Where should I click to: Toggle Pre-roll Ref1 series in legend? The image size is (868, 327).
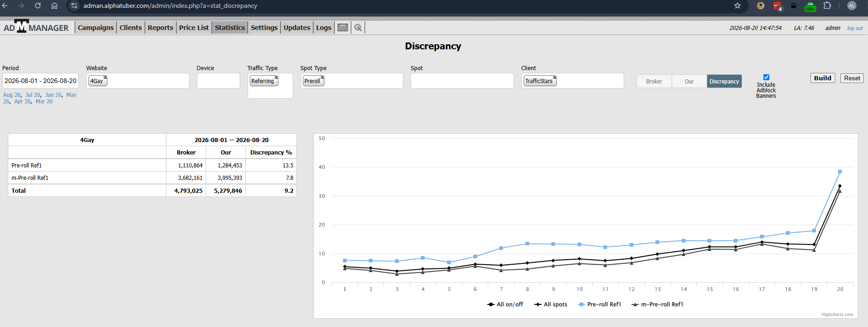coord(599,304)
